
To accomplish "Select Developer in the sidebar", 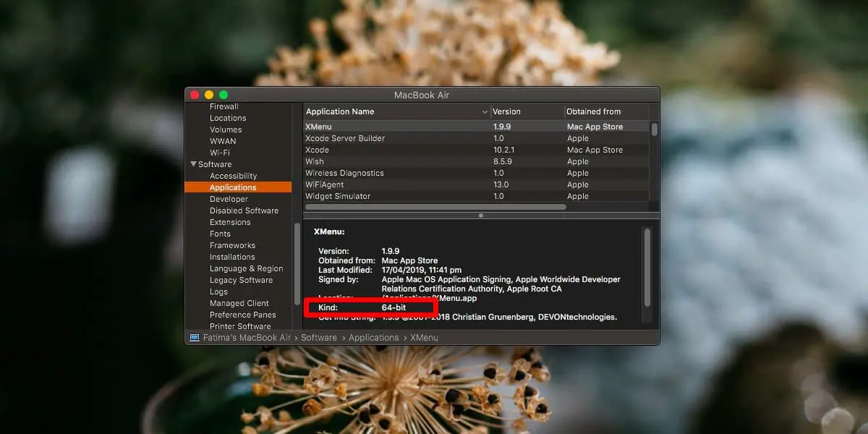I will (229, 199).
